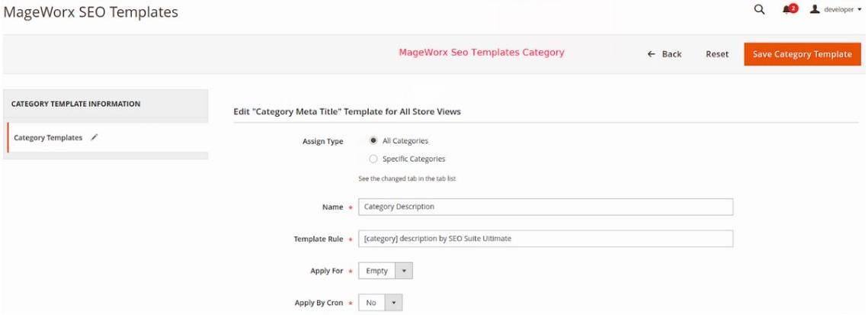Click the Back arrow icon
The width and height of the screenshot is (868, 315).
[651, 54]
